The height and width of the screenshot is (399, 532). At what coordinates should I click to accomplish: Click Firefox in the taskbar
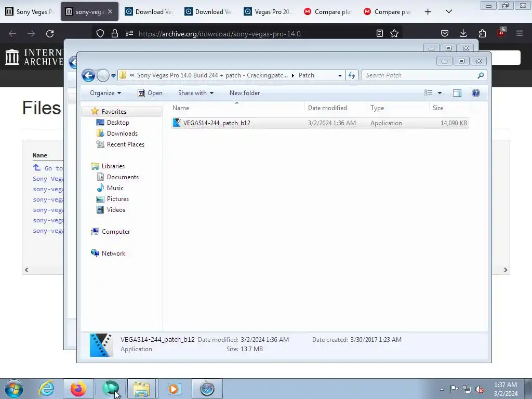pyautogui.click(x=78, y=389)
